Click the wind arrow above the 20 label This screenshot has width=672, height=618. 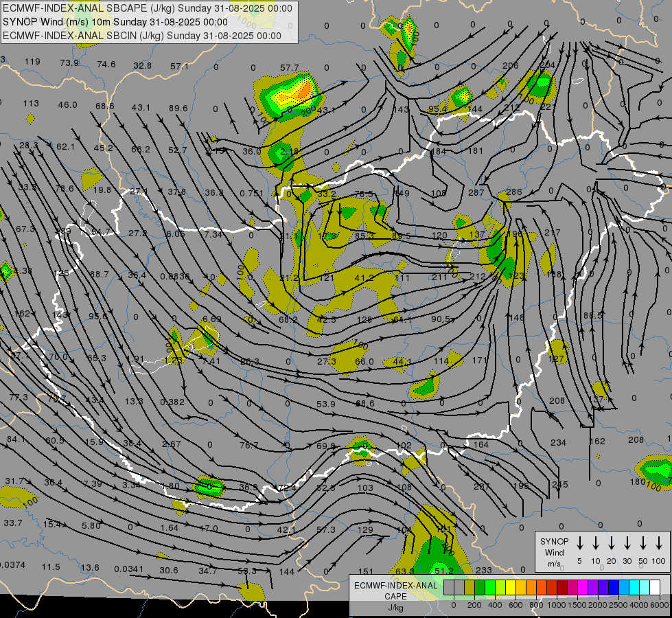pos(611,542)
